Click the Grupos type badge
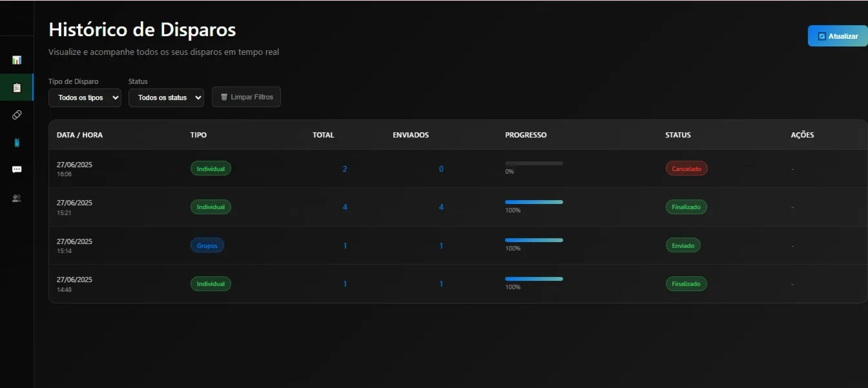This screenshot has width=868, height=388. coord(207,245)
